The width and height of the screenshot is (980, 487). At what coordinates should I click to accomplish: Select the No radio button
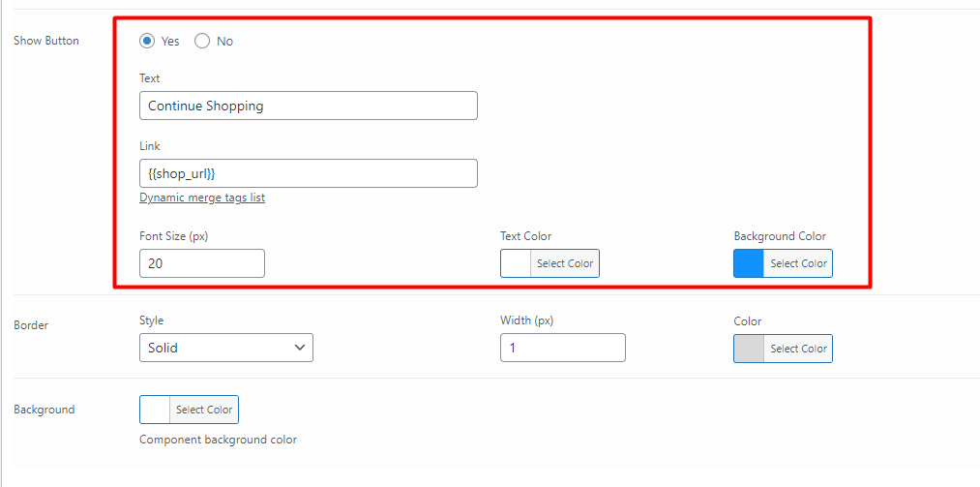(x=202, y=42)
